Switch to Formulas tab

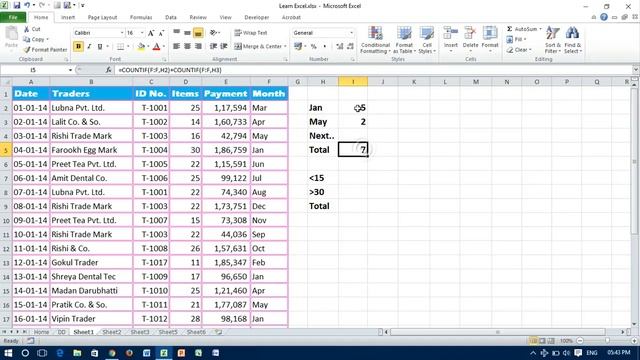141,17
